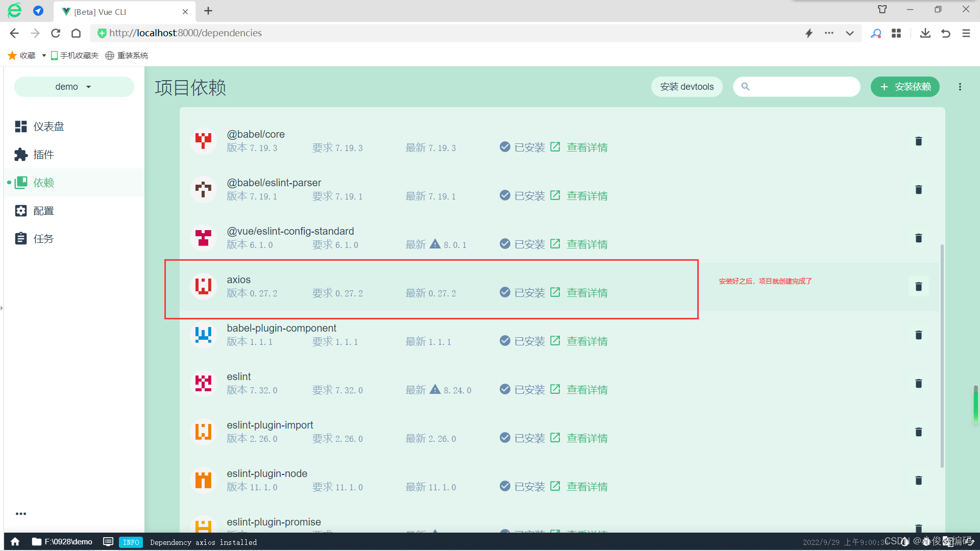Click the @vue/eslint-config-standard latest version warning triangle
The width and height of the screenshot is (980, 551).
click(435, 244)
